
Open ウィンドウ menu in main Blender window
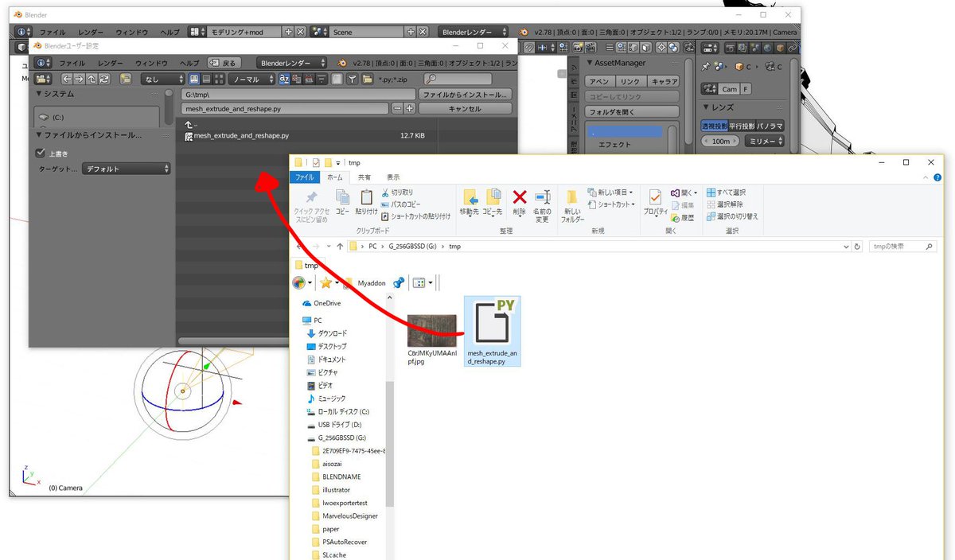pos(131,33)
